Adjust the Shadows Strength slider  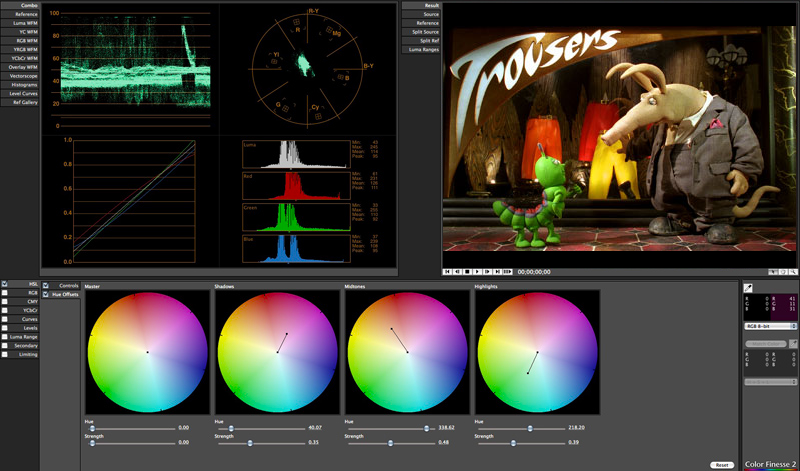[x=262, y=443]
